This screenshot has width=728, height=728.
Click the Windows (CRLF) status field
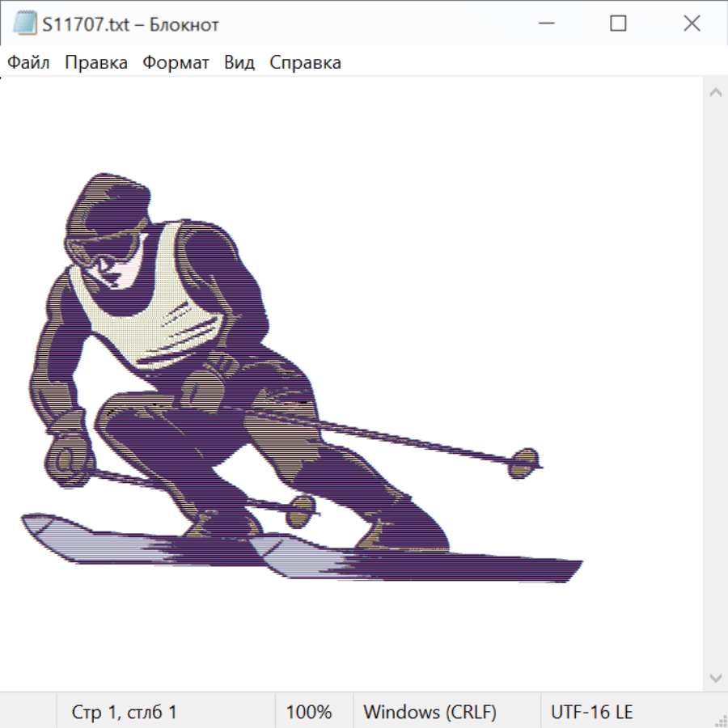pyautogui.click(x=430, y=712)
